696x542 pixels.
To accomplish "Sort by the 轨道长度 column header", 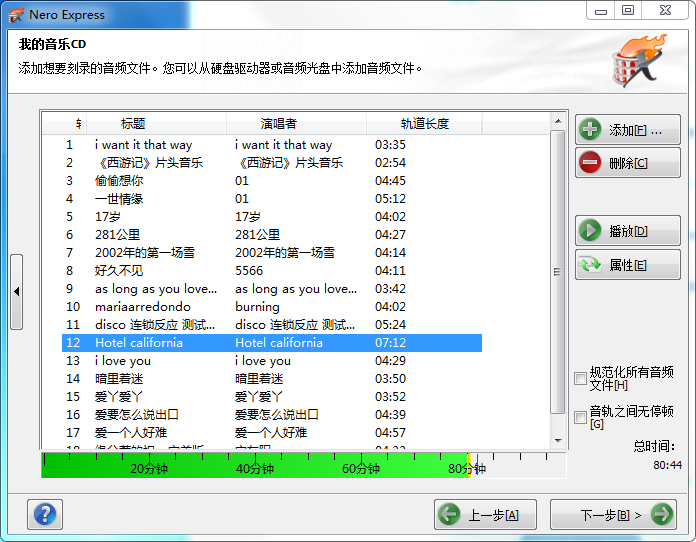I will point(425,124).
